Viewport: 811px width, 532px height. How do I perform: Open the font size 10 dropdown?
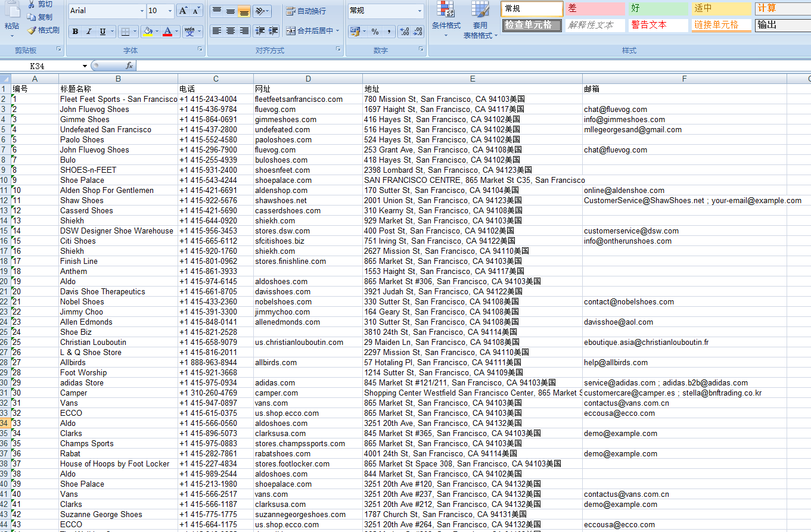[170, 11]
